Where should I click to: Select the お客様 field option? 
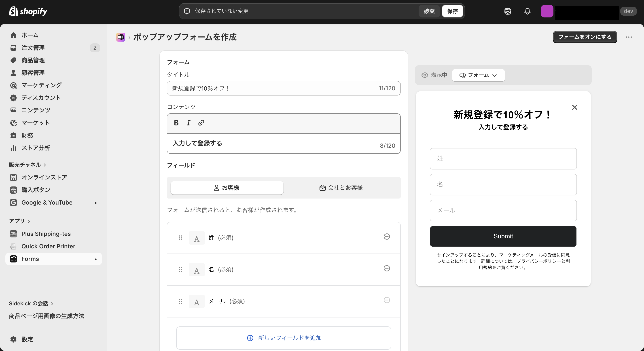[227, 188]
